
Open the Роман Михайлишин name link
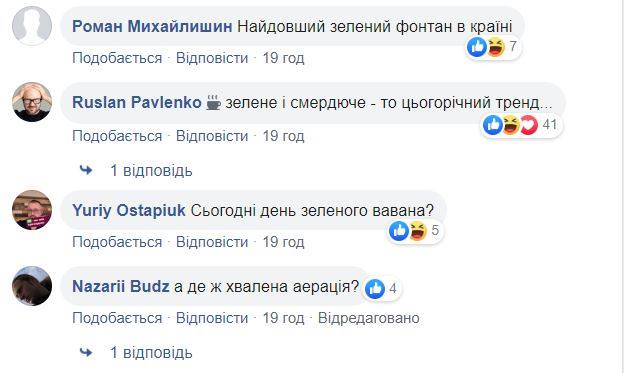pyautogui.click(x=152, y=27)
